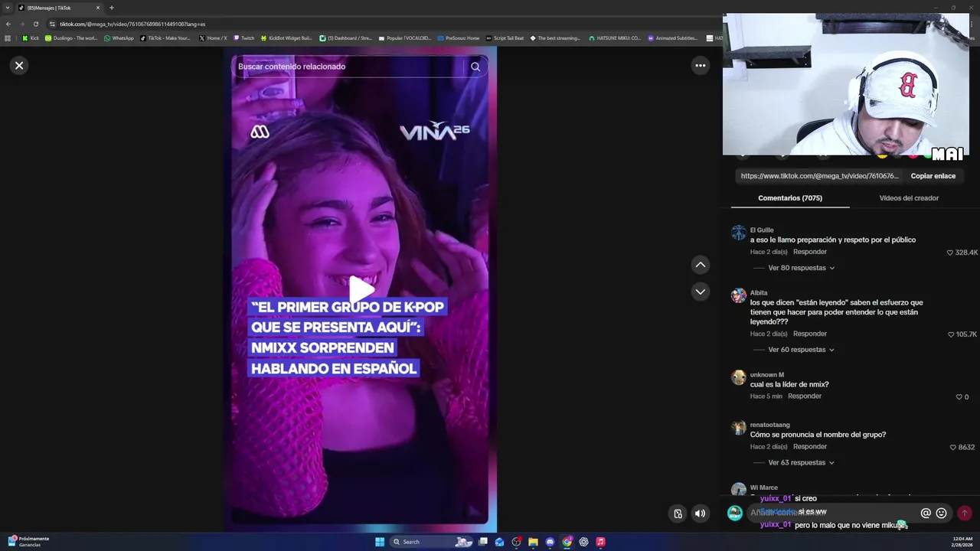This screenshot has height=551, width=980.
Task: Open Albita's profile avatar
Action: click(x=738, y=295)
